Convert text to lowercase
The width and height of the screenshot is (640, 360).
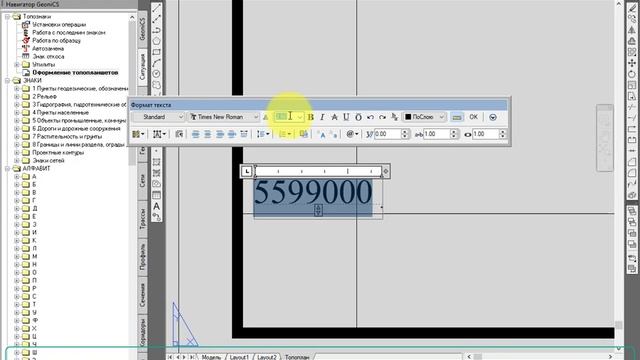click(x=333, y=134)
